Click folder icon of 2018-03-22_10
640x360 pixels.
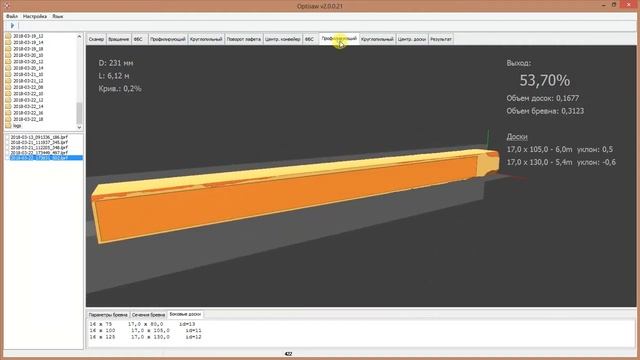(8, 93)
